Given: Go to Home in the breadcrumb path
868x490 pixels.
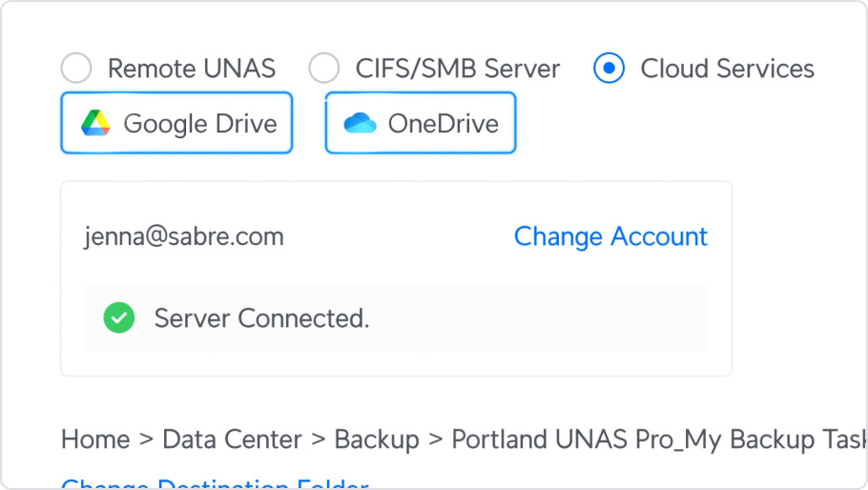Looking at the screenshot, I should tap(95, 439).
